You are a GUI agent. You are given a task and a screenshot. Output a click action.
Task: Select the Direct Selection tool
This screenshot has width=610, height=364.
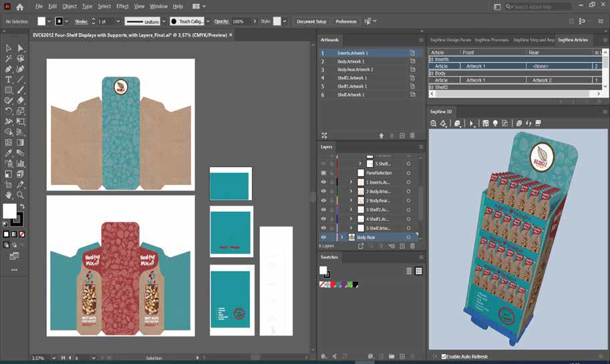(x=21, y=48)
